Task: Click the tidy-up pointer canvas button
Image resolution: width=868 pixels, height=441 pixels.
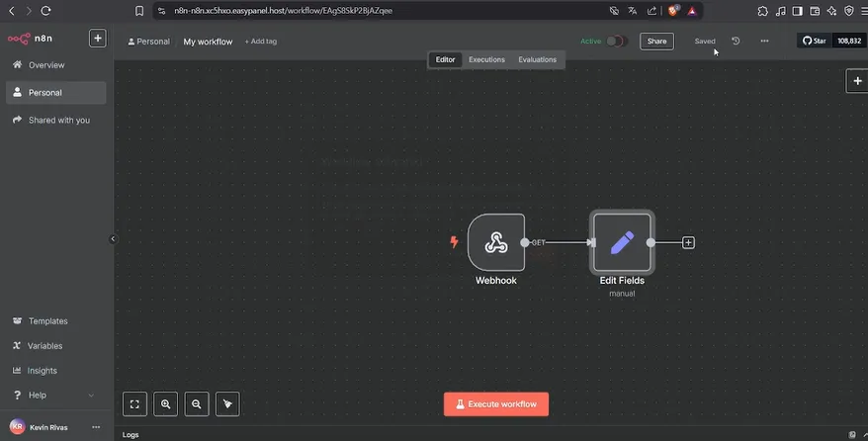Action: point(227,403)
